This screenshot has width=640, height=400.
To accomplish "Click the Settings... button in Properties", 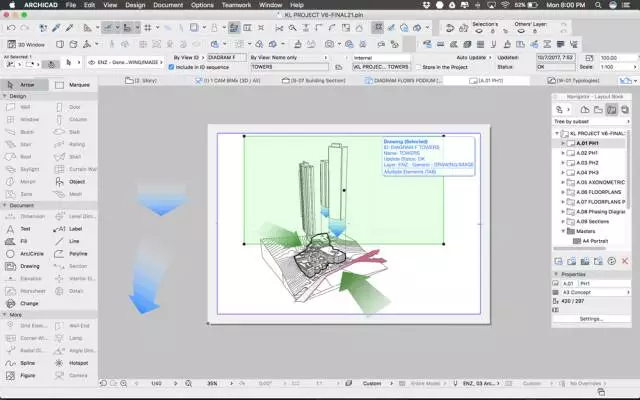I will click(591, 318).
